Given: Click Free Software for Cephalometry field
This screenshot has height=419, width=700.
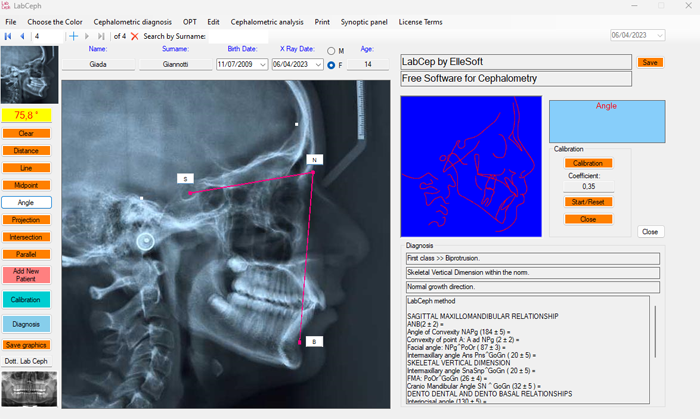Looking at the screenshot, I should point(516,79).
